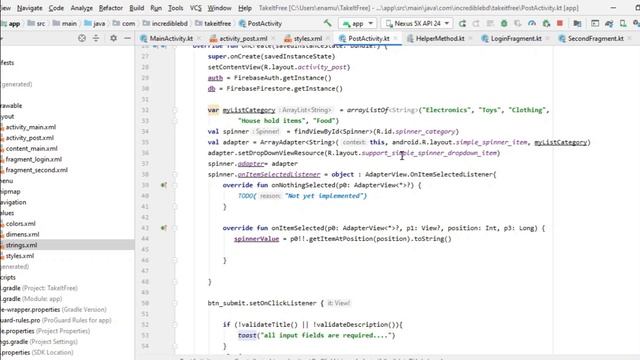Image resolution: width=640 pixels, height=360 pixels.
Task: Click override gutter icon beside onNothingSelected
Action: pyautogui.click(x=164, y=185)
